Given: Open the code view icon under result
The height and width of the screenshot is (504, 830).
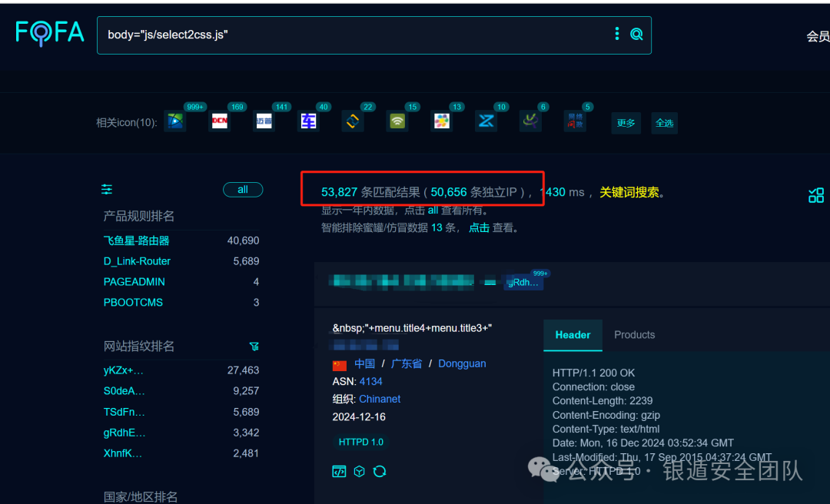Looking at the screenshot, I should (x=340, y=471).
